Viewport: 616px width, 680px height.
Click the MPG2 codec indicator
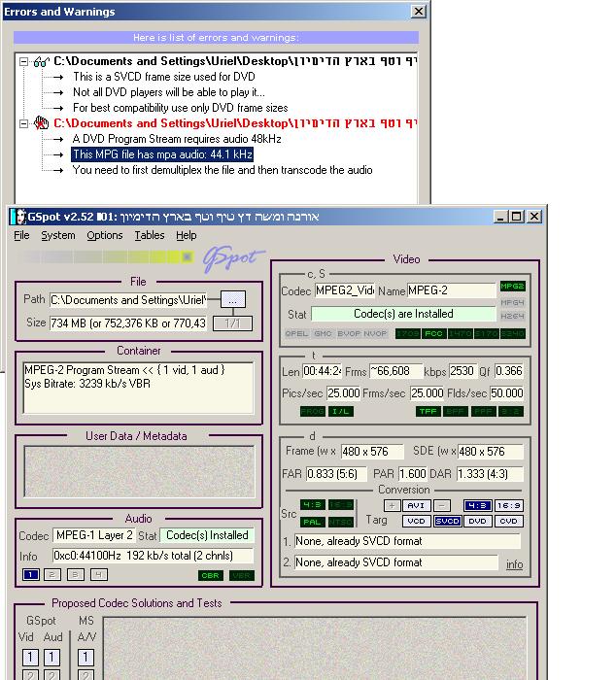pyautogui.click(x=512, y=287)
